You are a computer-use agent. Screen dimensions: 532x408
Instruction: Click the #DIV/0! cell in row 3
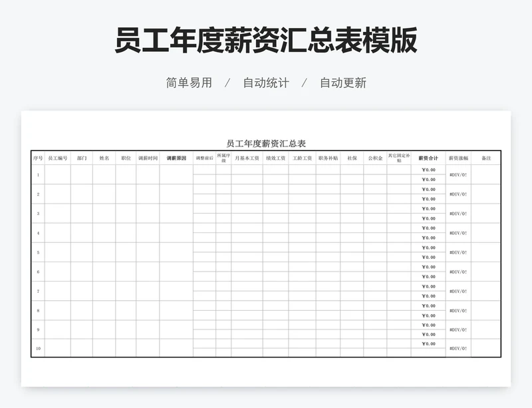click(x=458, y=214)
